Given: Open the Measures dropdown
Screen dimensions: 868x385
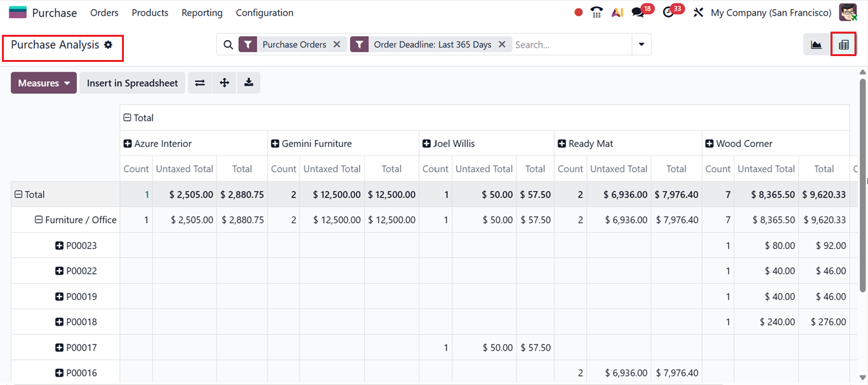Looking at the screenshot, I should tap(44, 83).
